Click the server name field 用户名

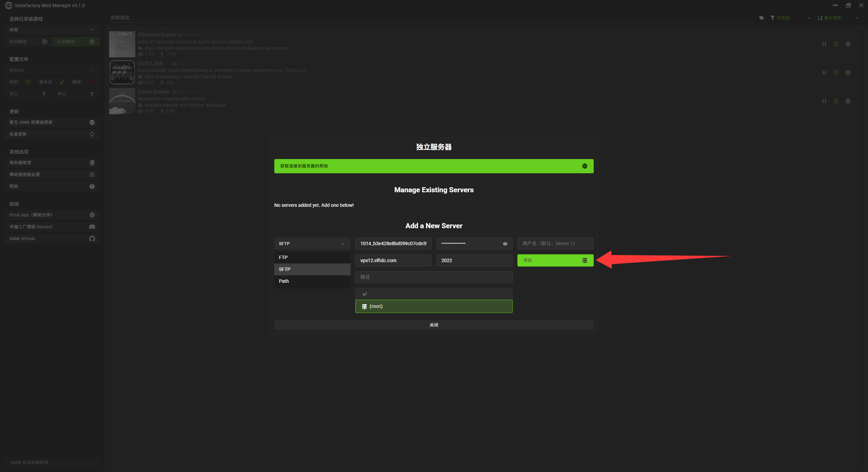click(x=555, y=243)
